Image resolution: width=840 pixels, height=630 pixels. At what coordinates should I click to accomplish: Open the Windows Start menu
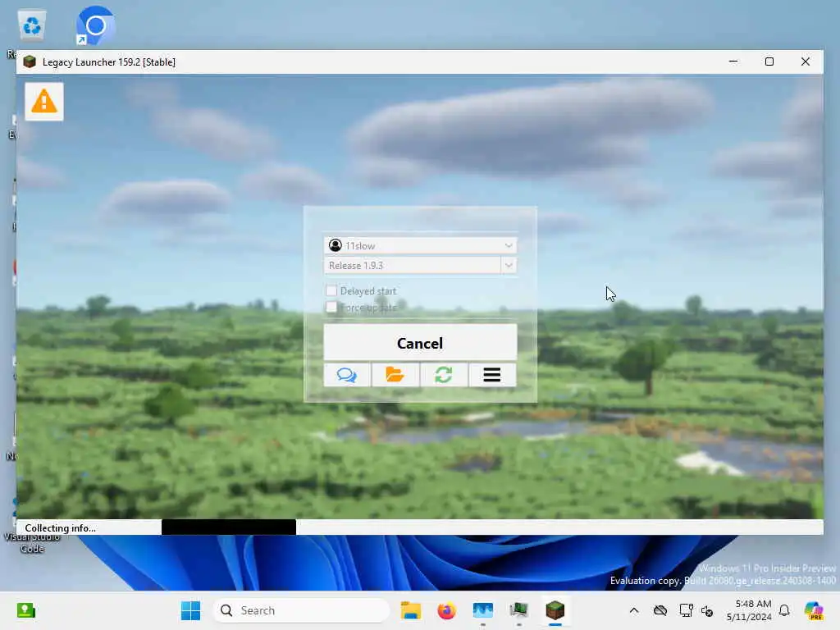190,610
